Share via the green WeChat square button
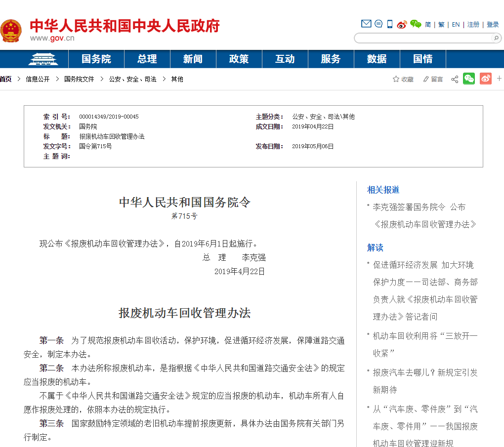Screen dimensions: 504x447 (x=469, y=79)
